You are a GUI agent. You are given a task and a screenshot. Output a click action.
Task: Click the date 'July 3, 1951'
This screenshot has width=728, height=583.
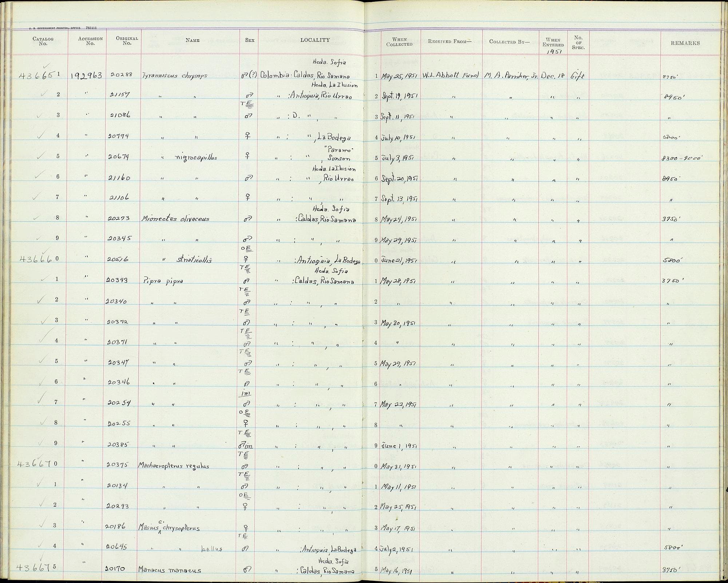point(397,158)
